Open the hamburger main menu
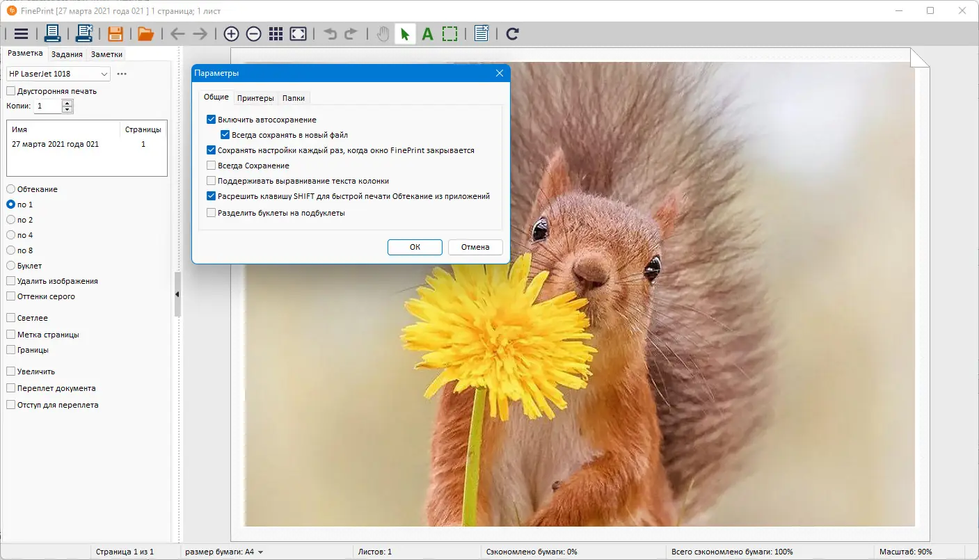This screenshot has height=560, width=979. point(21,33)
